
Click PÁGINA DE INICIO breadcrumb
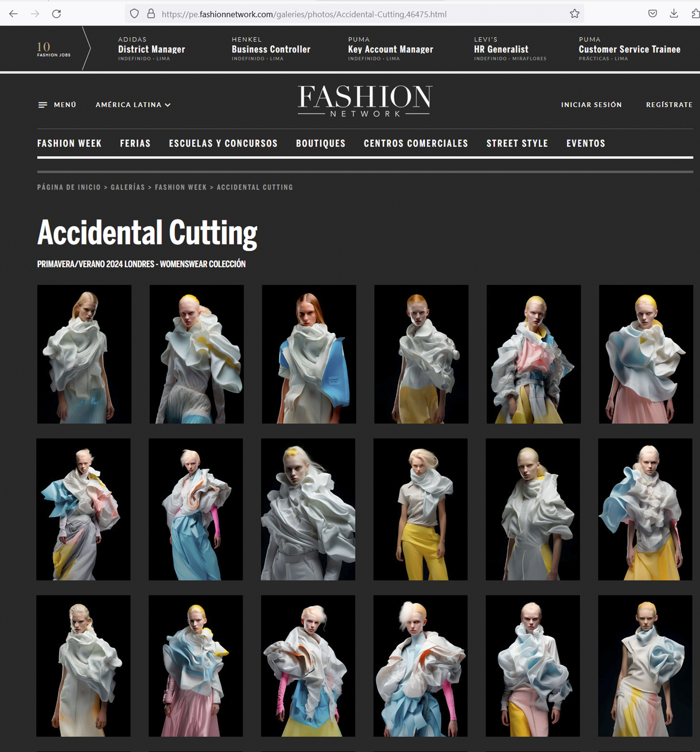[69, 187]
